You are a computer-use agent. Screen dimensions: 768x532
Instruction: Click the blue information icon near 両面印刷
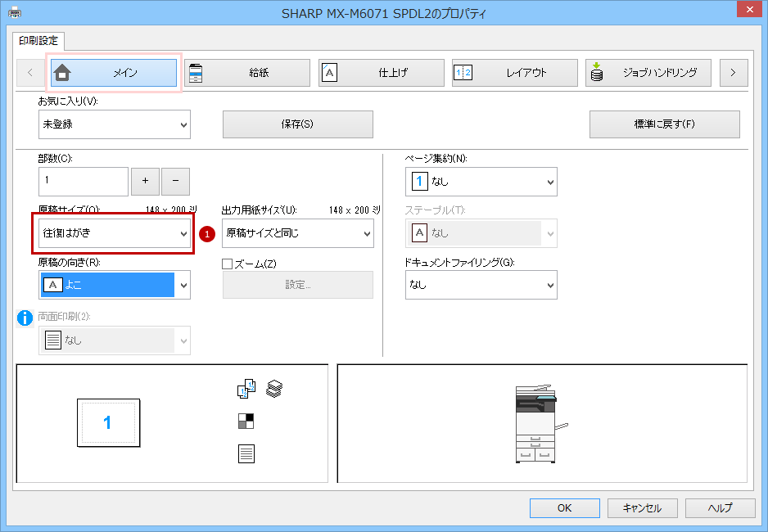pyautogui.click(x=25, y=318)
